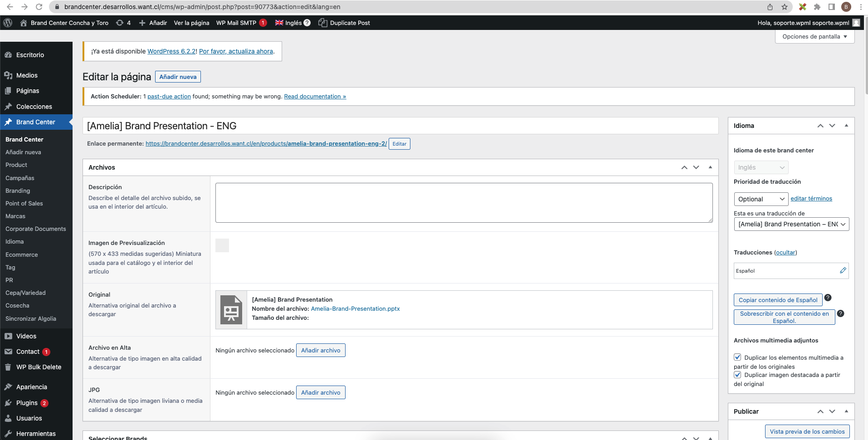
Task: Click the Medios media icon in sidebar
Action: coord(8,75)
